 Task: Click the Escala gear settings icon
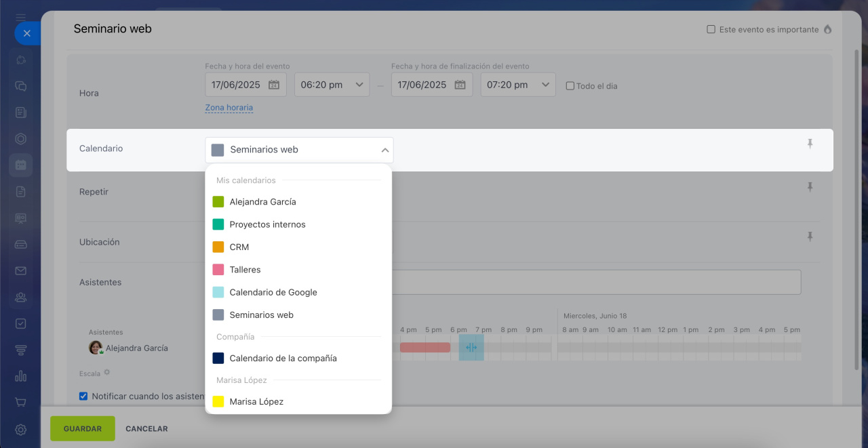tap(106, 373)
